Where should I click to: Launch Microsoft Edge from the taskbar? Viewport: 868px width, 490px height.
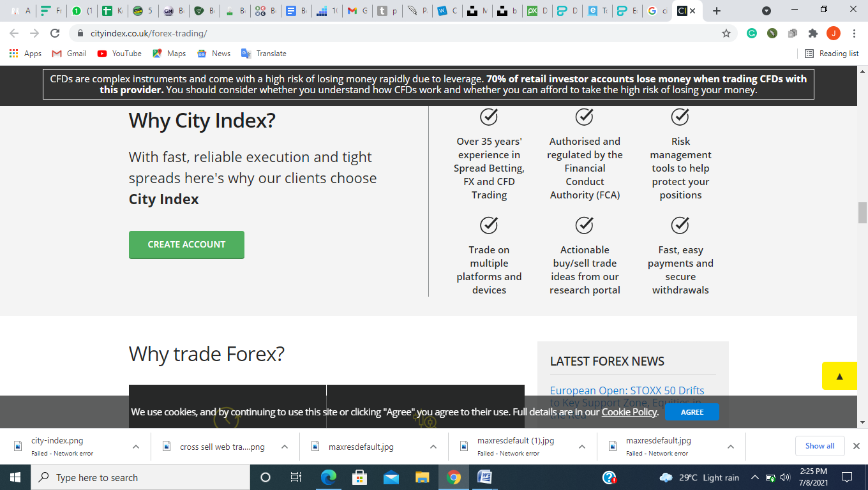point(328,477)
